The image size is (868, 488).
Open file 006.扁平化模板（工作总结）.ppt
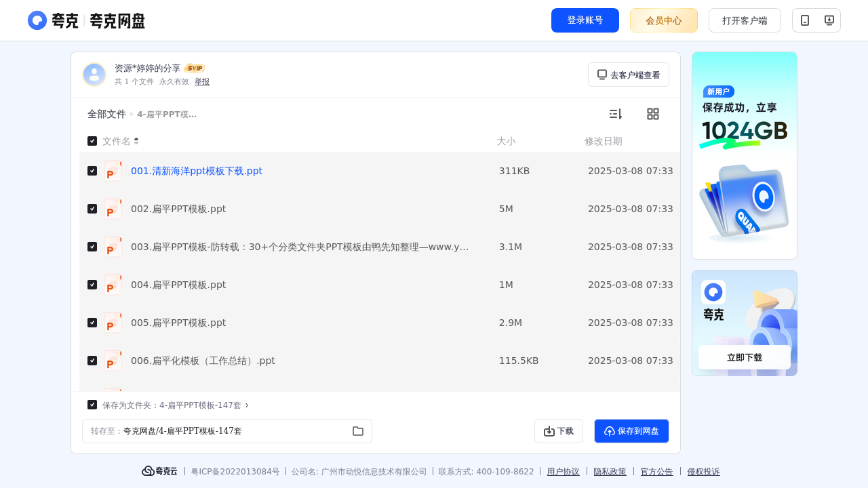[x=203, y=361]
